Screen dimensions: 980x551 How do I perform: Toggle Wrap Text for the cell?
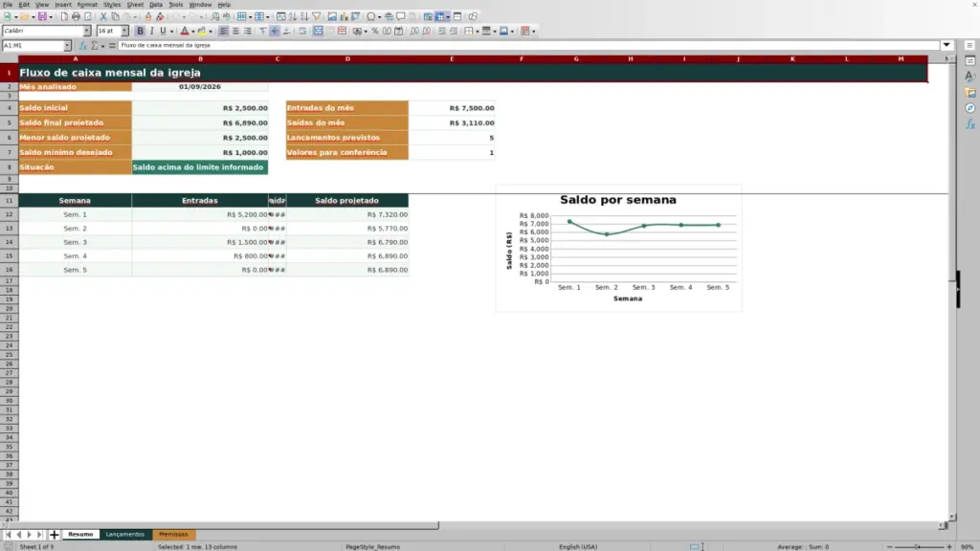(302, 32)
